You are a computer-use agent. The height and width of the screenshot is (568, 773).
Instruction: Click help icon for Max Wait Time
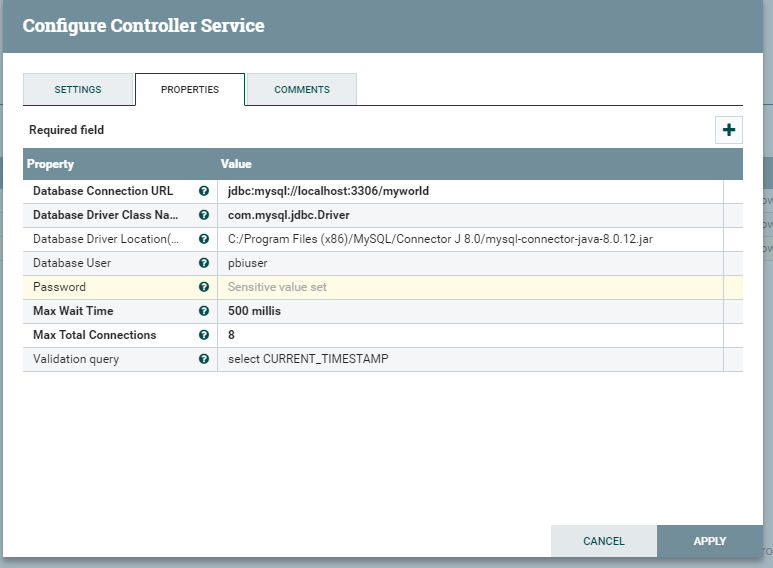(x=204, y=311)
